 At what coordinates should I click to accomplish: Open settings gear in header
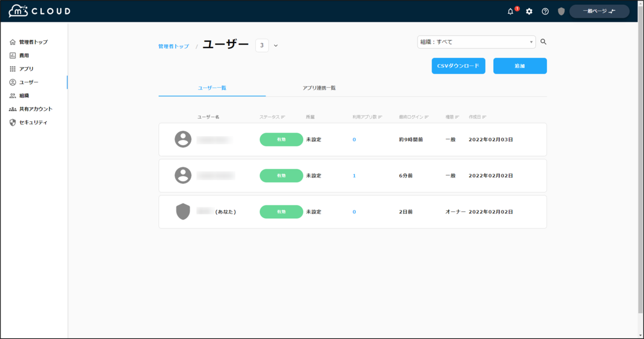click(529, 11)
